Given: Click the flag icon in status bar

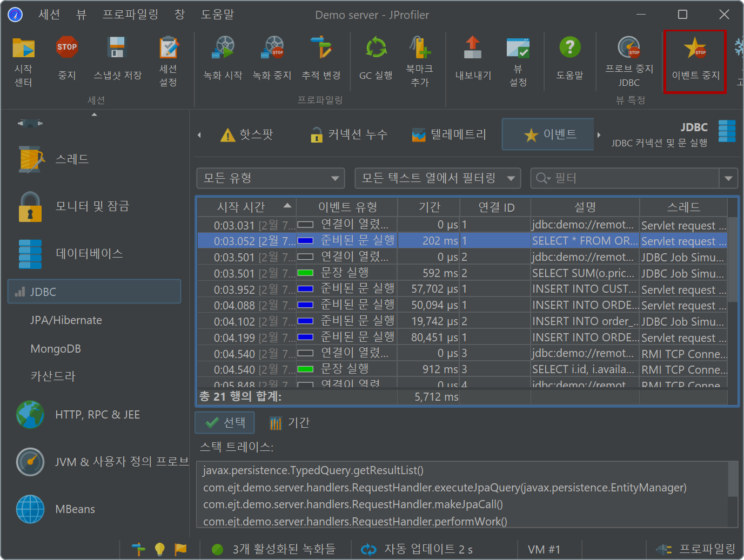Looking at the screenshot, I should [x=180, y=549].
